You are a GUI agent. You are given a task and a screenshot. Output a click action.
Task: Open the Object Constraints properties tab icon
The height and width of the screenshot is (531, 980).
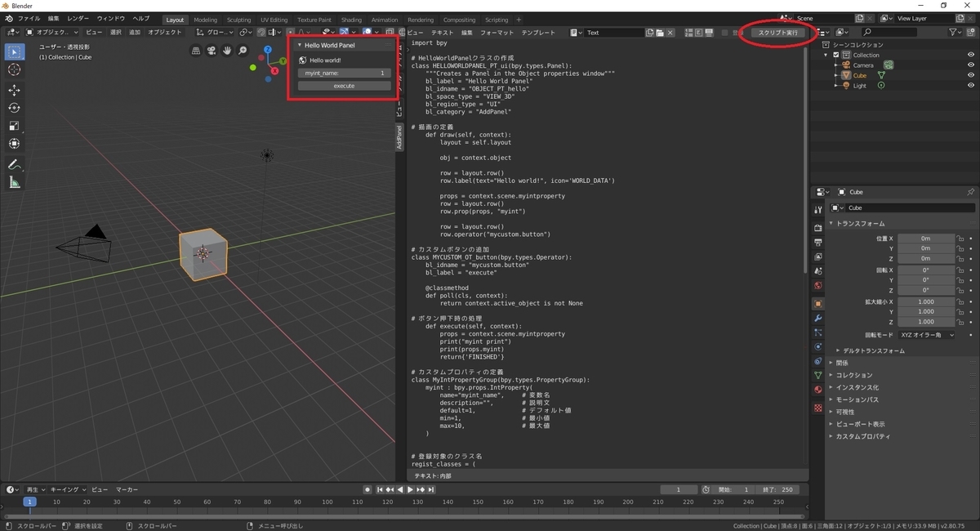point(818,361)
